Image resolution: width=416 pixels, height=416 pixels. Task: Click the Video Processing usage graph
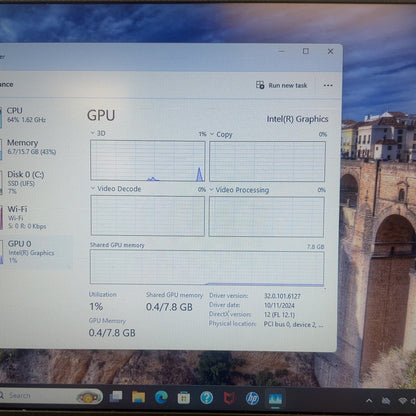click(266, 217)
